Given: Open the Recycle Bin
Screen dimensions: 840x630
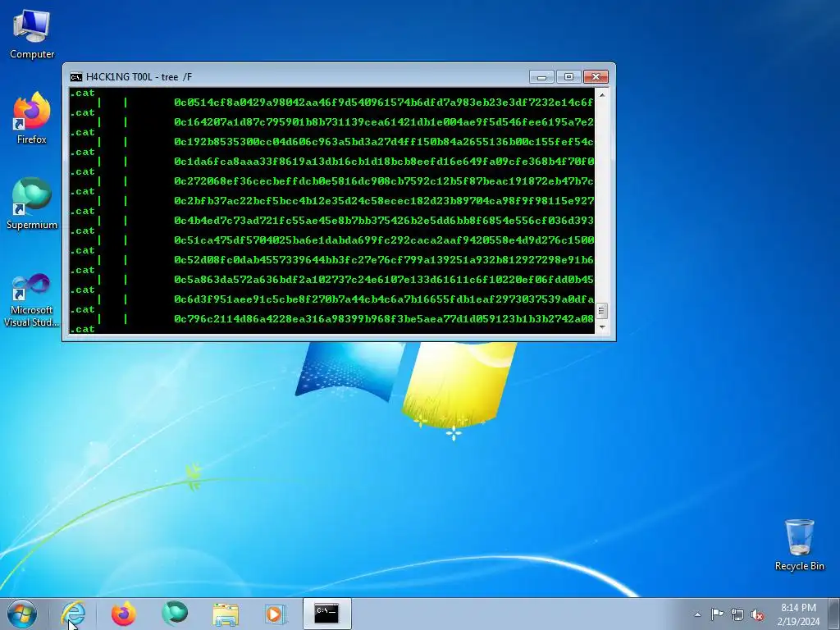Looking at the screenshot, I should click(x=799, y=545).
